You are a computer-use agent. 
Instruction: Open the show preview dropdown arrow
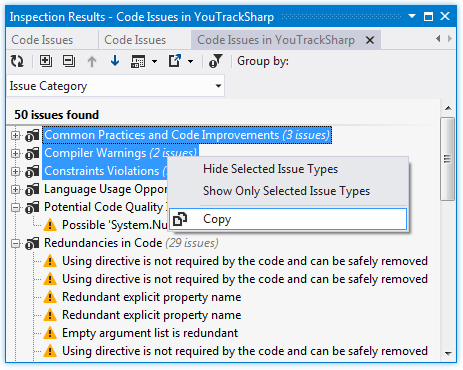click(154, 61)
